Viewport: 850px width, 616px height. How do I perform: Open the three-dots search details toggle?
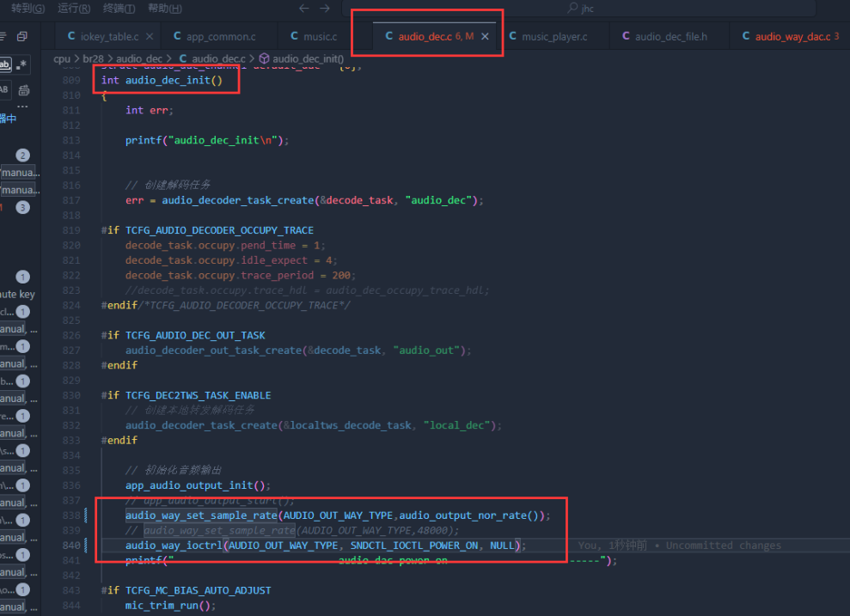[22, 107]
